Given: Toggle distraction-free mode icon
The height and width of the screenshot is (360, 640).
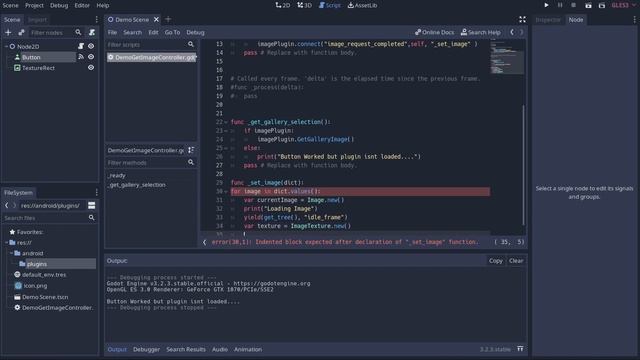Looking at the screenshot, I should click(522, 19).
